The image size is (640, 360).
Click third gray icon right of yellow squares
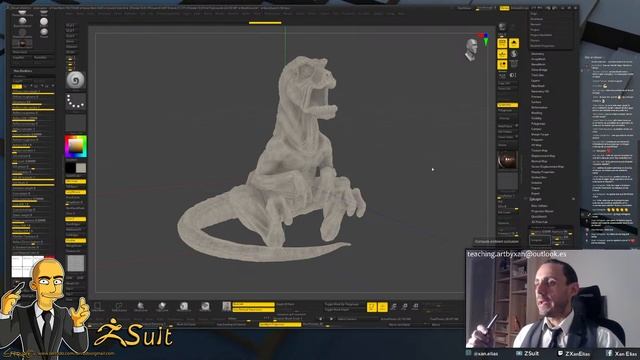[415, 307]
